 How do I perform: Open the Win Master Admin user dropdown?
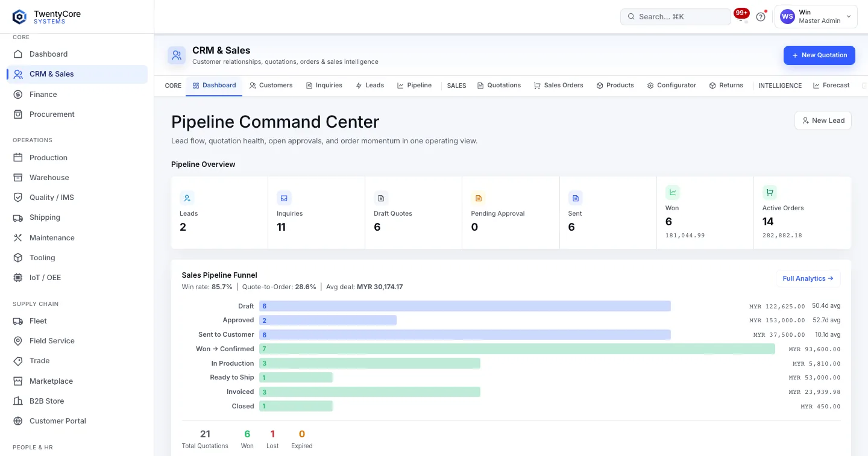point(816,17)
